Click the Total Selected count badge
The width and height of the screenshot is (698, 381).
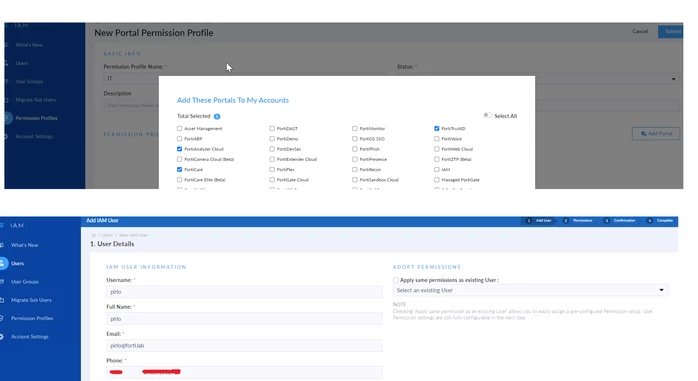(x=217, y=117)
